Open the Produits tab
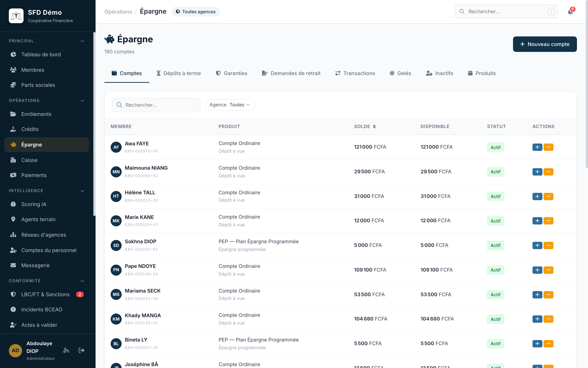Viewport: 588px width, 368px height. 482,73
